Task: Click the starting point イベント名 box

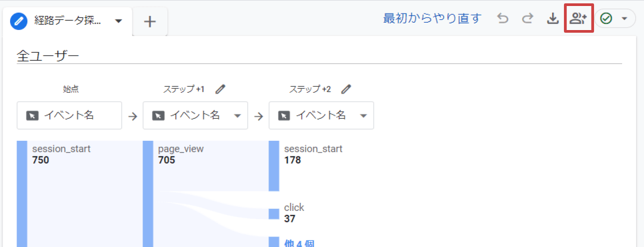Action: pyautogui.click(x=69, y=115)
